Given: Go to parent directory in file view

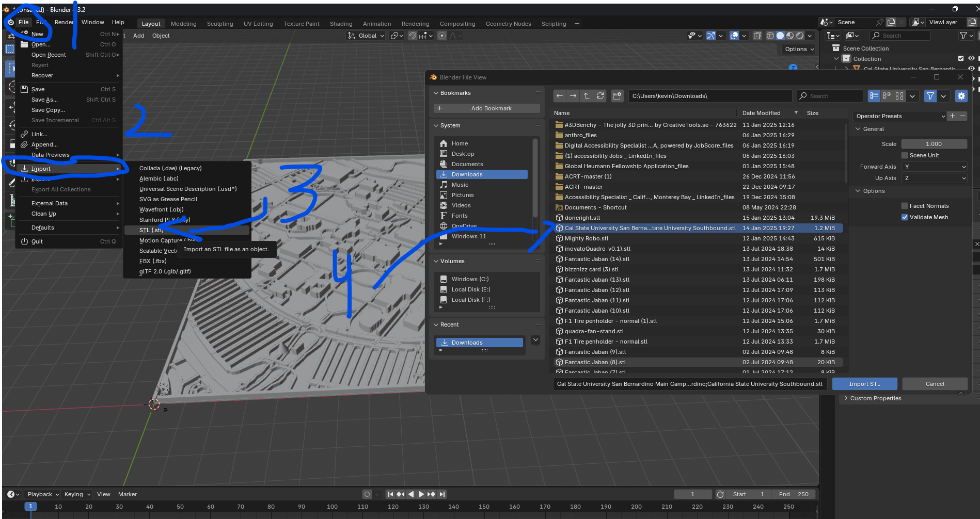Looking at the screenshot, I should (587, 96).
